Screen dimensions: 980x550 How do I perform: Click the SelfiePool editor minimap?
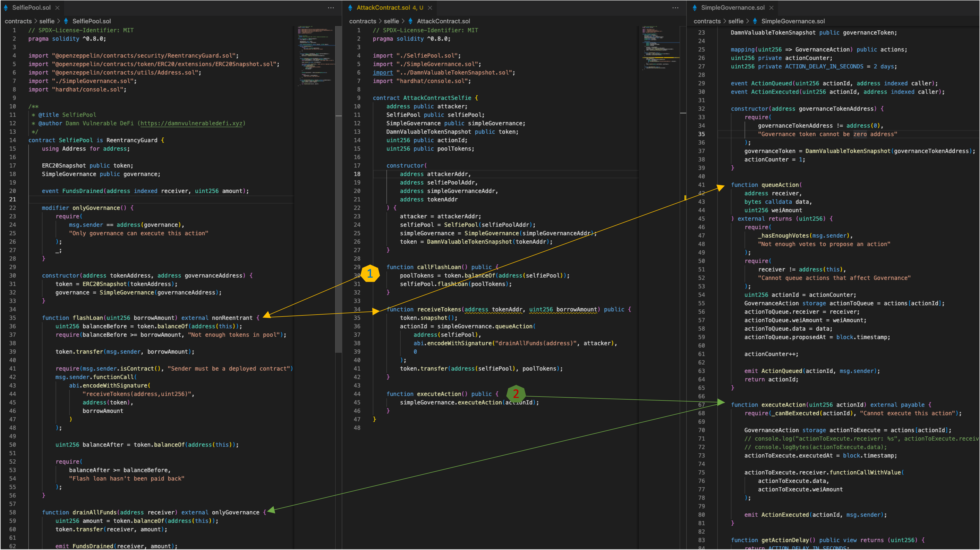point(314,57)
